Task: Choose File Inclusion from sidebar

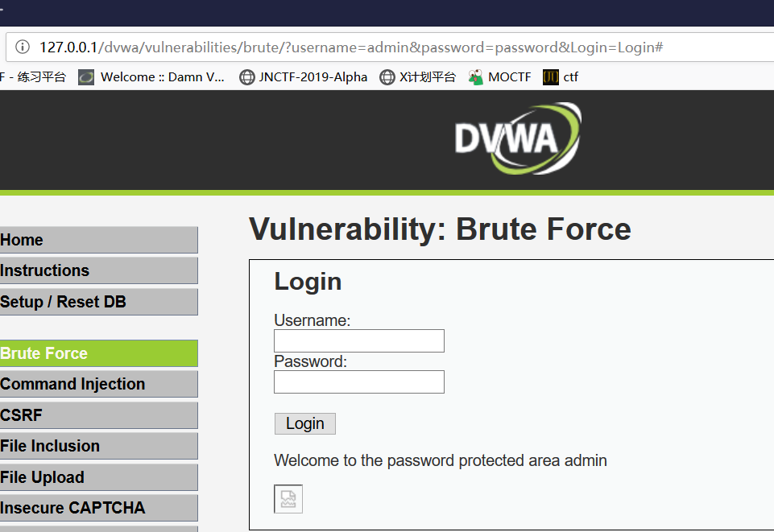Action: click(x=98, y=446)
